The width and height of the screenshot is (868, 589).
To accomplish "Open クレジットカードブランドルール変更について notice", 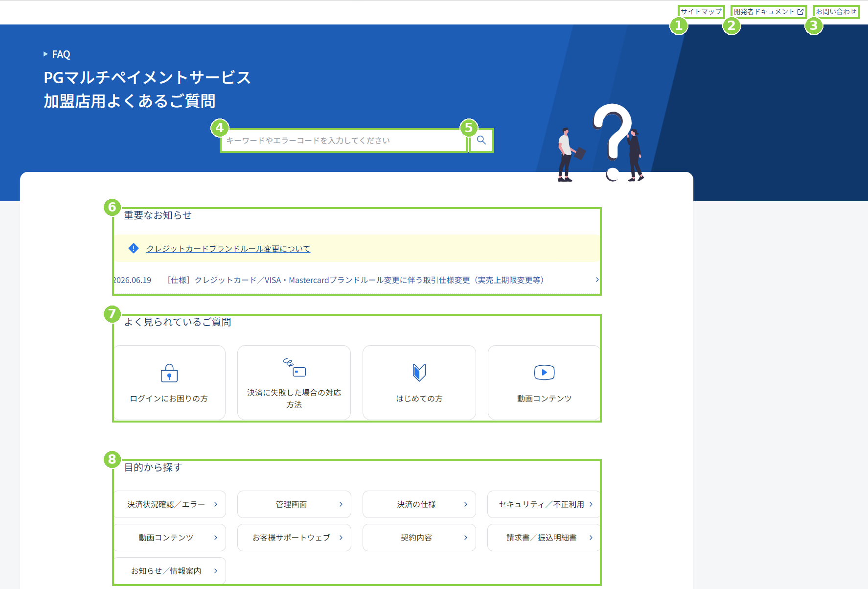I will pos(228,249).
